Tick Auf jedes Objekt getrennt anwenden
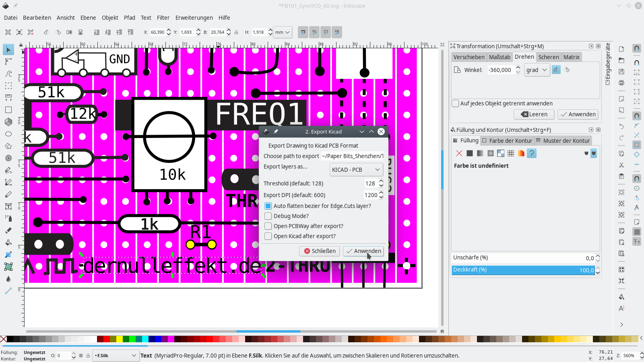 pyautogui.click(x=455, y=103)
